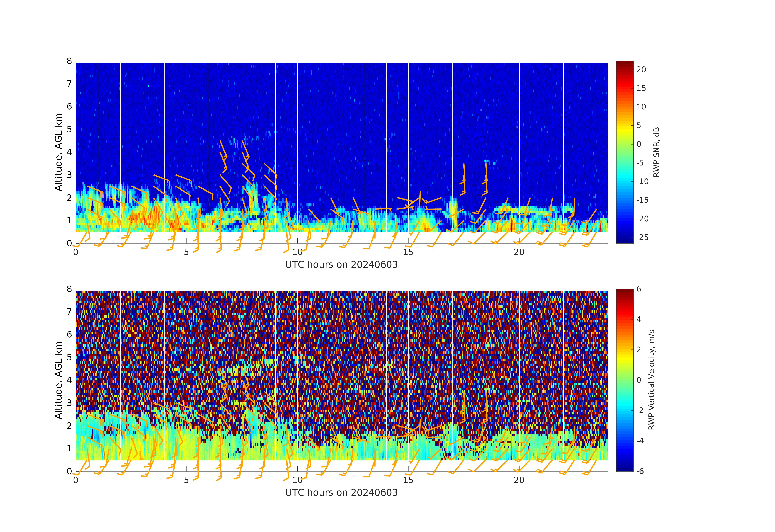This screenshot has height=532, width=775.
Task: Click y-axis tick '8' on the top plot
Action: click(69, 61)
